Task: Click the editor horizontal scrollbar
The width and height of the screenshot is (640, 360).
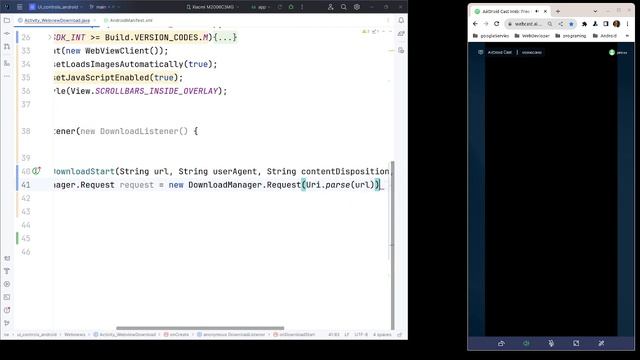Action: pyautogui.click(x=200, y=328)
